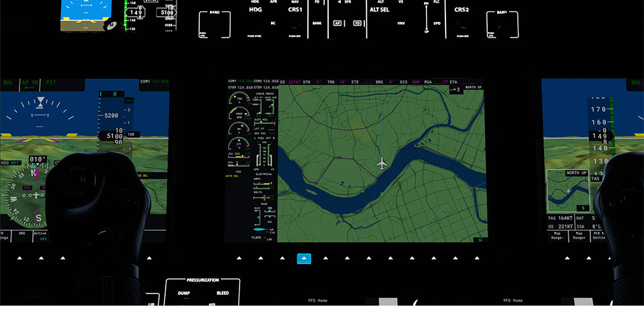Click the inset map on the right PFD

tap(568, 191)
